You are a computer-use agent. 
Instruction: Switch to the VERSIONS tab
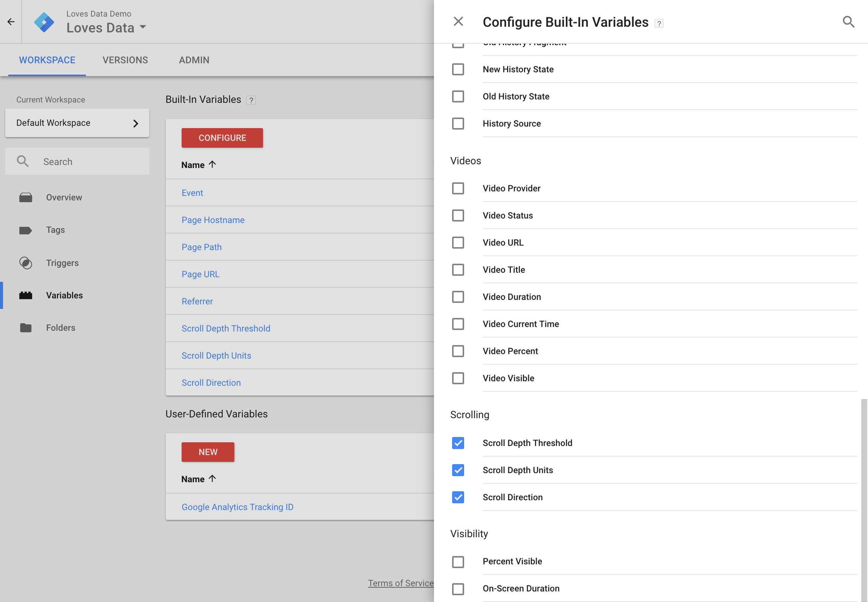125,60
